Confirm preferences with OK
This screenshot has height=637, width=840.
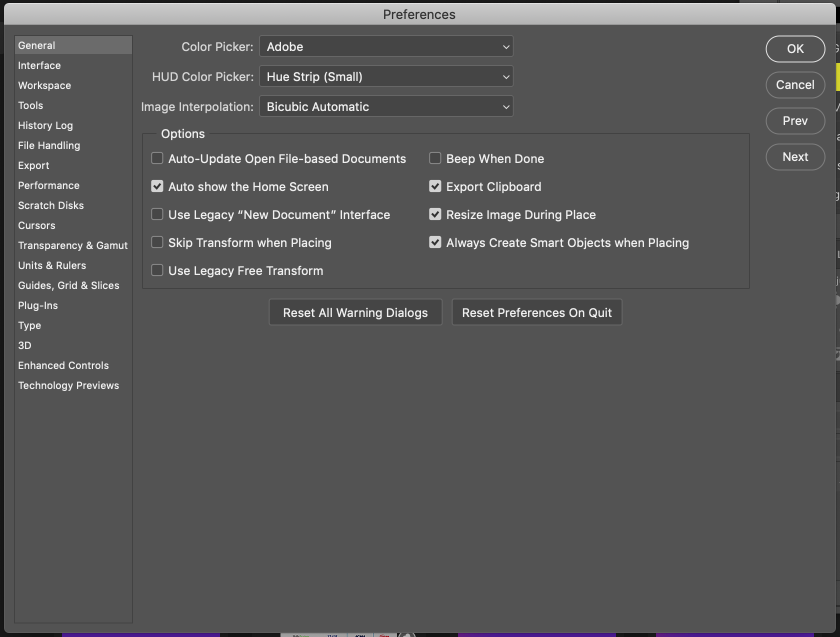click(x=795, y=49)
